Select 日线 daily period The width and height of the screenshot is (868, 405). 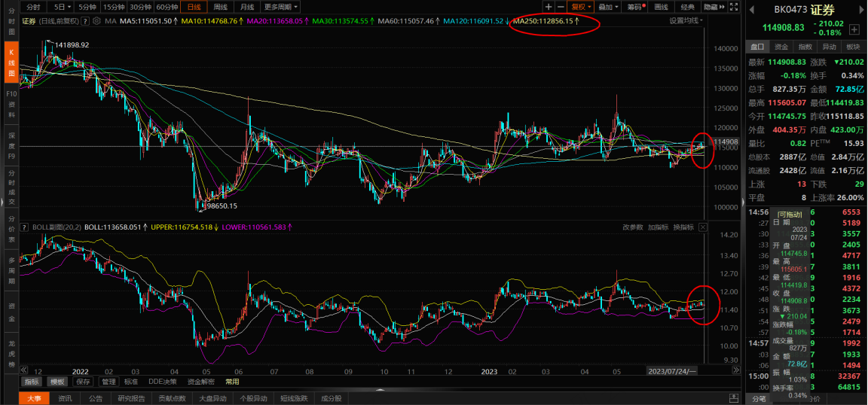194,8
